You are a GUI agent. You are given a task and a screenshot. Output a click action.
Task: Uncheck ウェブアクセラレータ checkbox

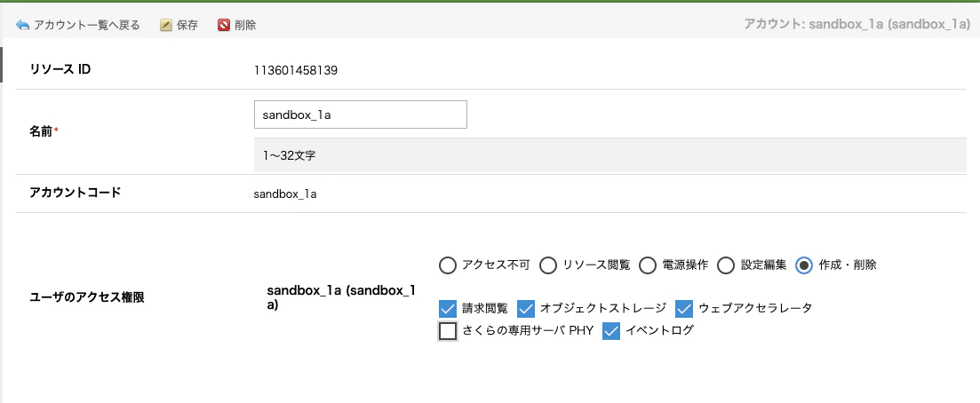pyautogui.click(x=685, y=309)
